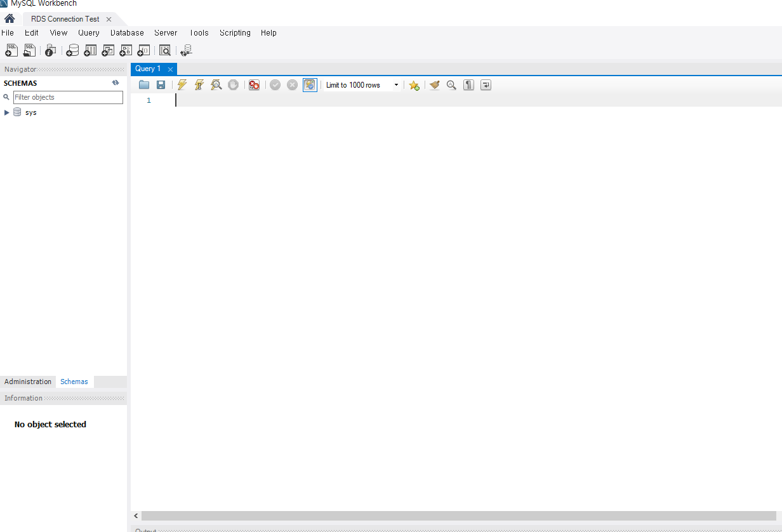
Task: Open the Limit to 1000 rows dropdown
Action: (362, 85)
